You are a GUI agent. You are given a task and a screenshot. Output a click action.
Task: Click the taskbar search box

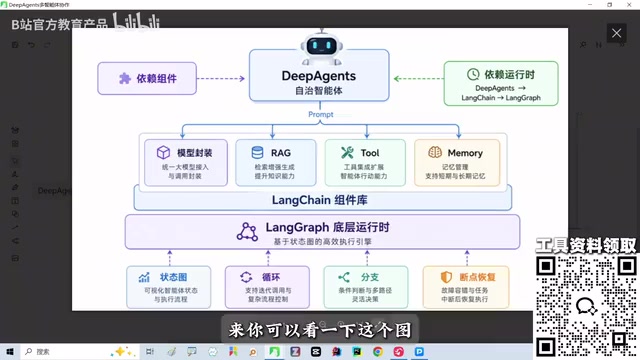[x=80, y=351]
